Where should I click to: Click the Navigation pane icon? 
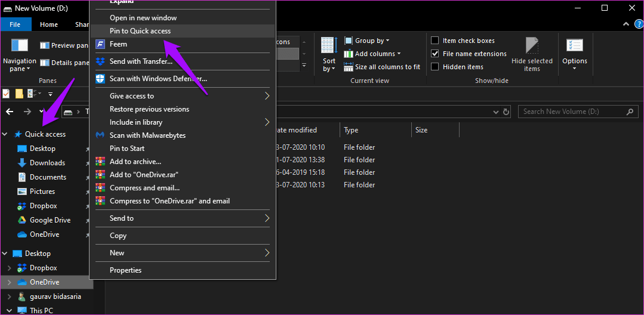(x=19, y=45)
